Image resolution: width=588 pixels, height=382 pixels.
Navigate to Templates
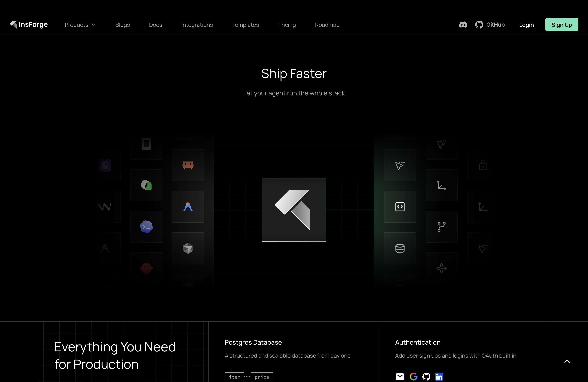245,25
